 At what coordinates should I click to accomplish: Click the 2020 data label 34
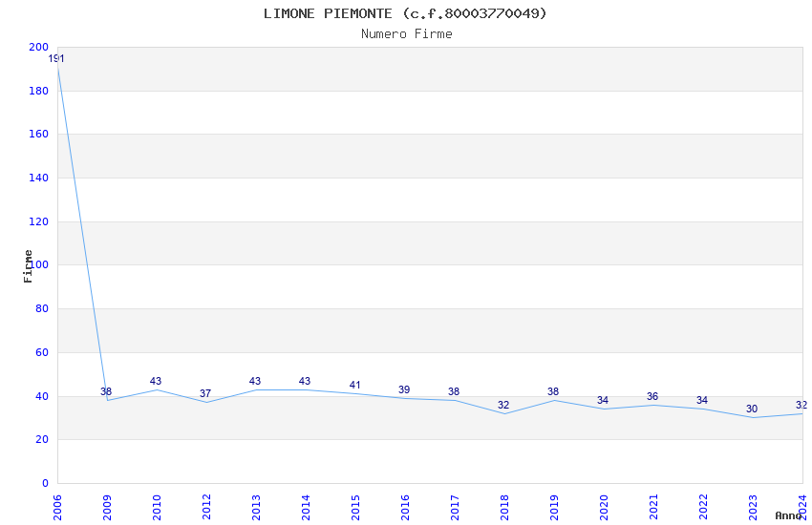coord(602,400)
